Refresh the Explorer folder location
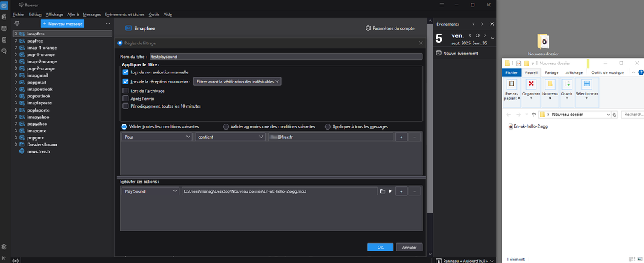644x263 pixels. [614, 114]
